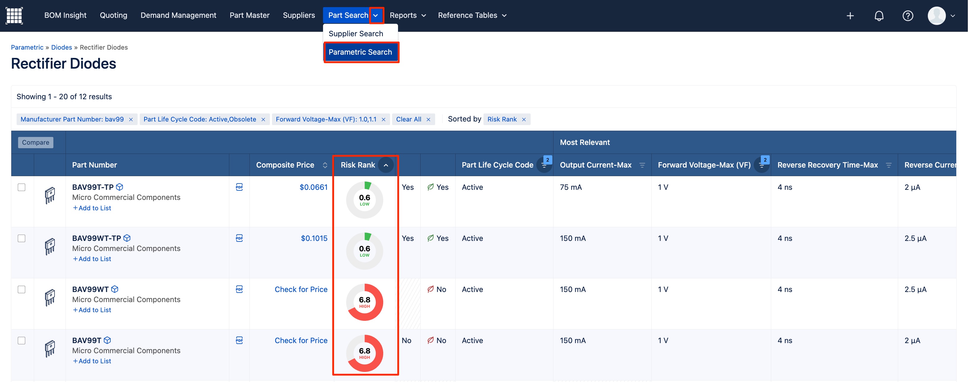Click the plus add icon in header

850,16
